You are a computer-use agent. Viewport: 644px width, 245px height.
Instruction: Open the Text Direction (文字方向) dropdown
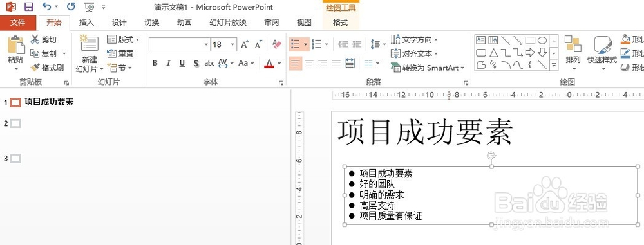click(x=414, y=39)
